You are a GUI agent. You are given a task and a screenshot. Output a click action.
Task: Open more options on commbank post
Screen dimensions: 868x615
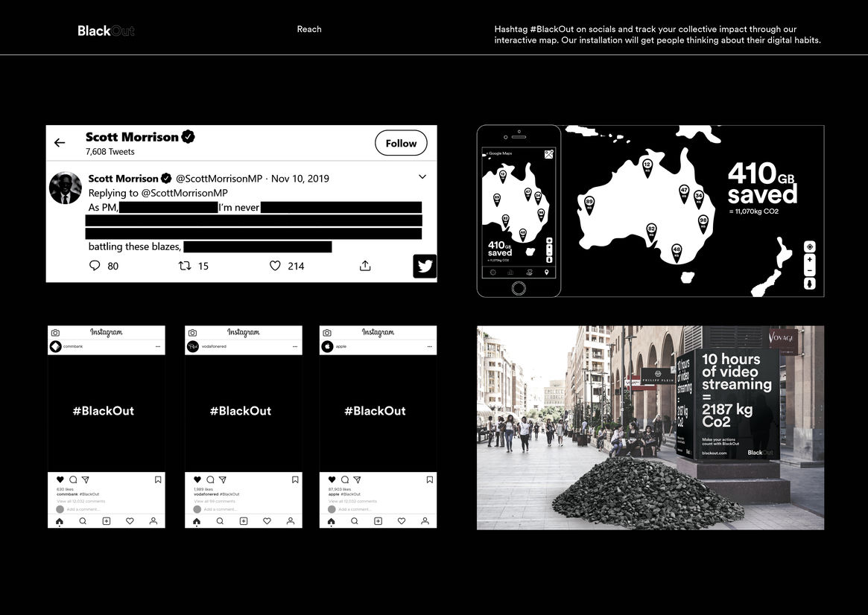click(x=158, y=347)
